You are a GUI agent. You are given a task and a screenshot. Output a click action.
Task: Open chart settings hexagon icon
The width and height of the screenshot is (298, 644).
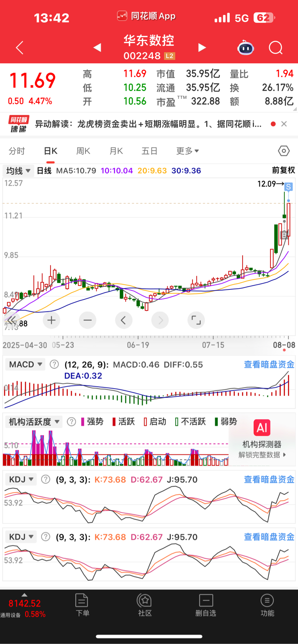[x=284, y=151]
